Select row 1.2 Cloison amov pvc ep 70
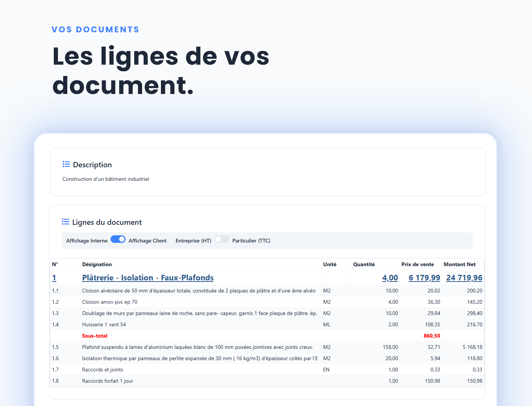 point(111,302)
